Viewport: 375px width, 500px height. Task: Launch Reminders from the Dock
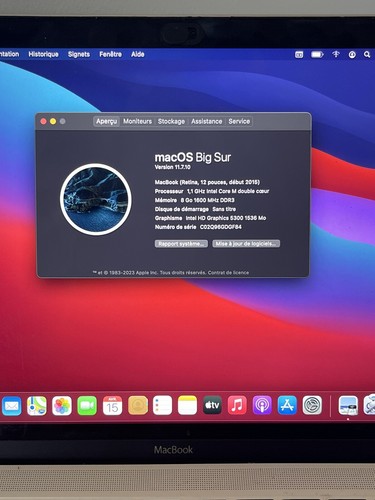(x=162, y=406)
